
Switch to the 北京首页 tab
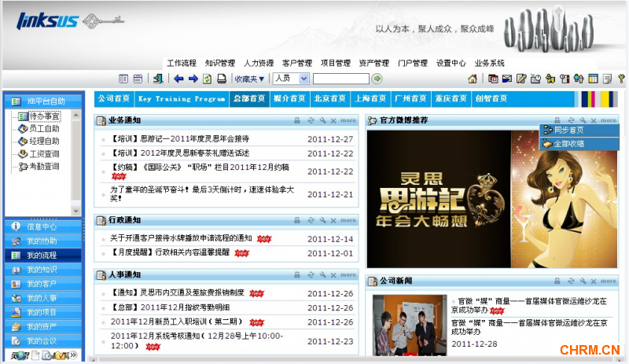329,99
